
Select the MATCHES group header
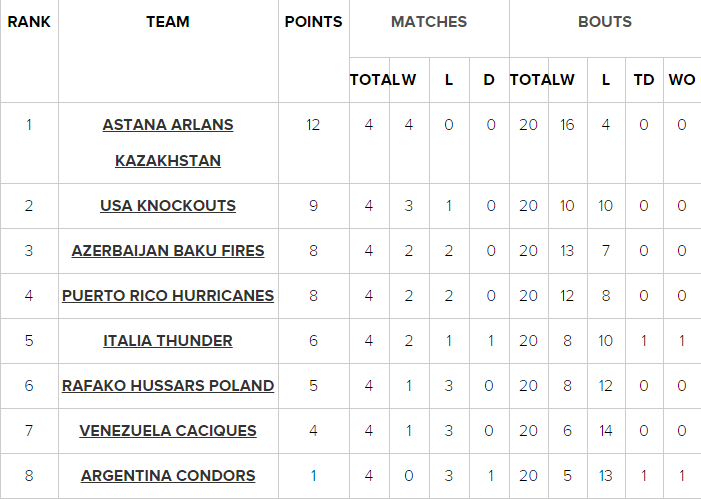[428, 21]
